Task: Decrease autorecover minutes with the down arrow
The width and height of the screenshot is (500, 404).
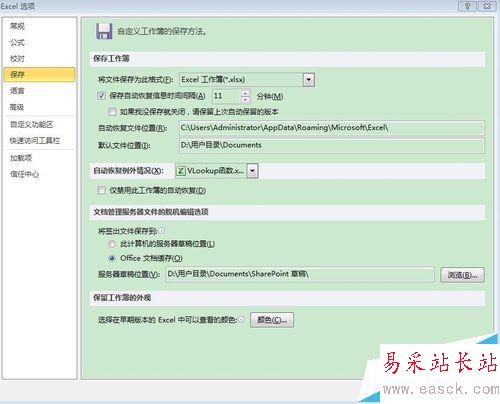Action: (x=246, y=99)
